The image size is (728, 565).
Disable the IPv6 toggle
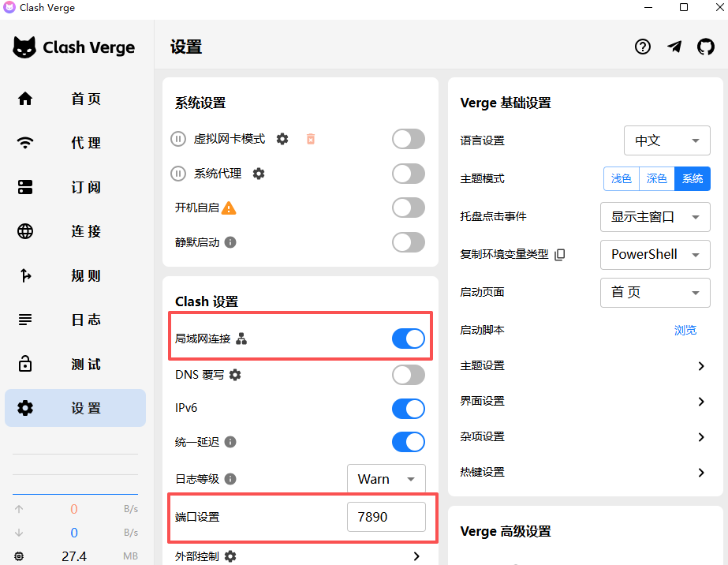408,409
